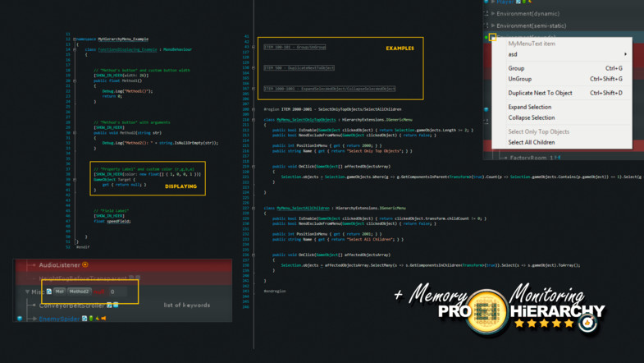Select the FactoryRoom_1 hierarchy item

(x=531, y=158)
